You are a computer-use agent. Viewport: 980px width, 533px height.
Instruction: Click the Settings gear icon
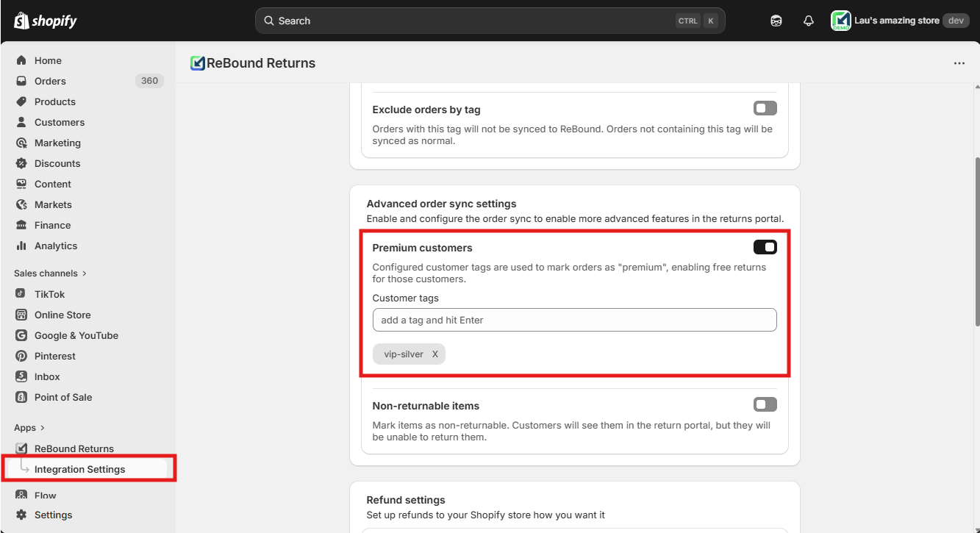[21, 515]
